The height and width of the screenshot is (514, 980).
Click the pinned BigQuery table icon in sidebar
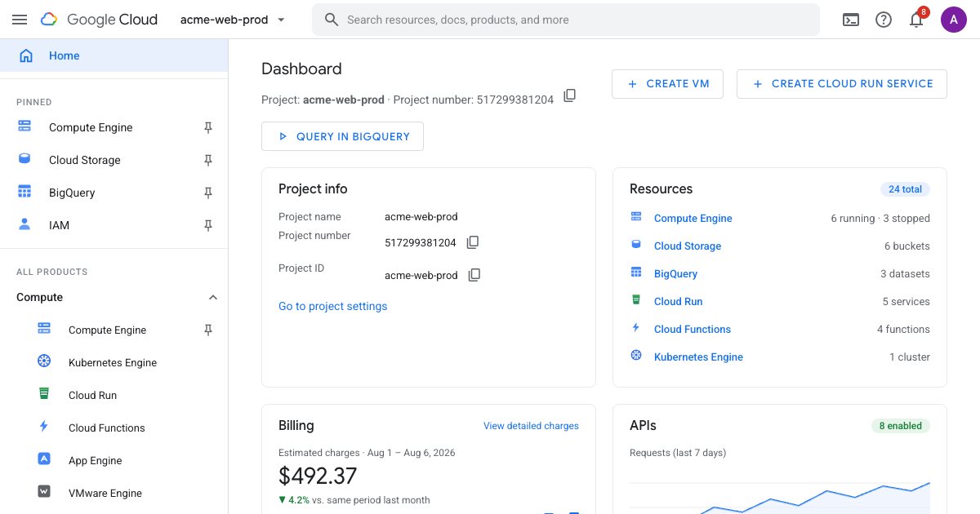click(24, 192)
